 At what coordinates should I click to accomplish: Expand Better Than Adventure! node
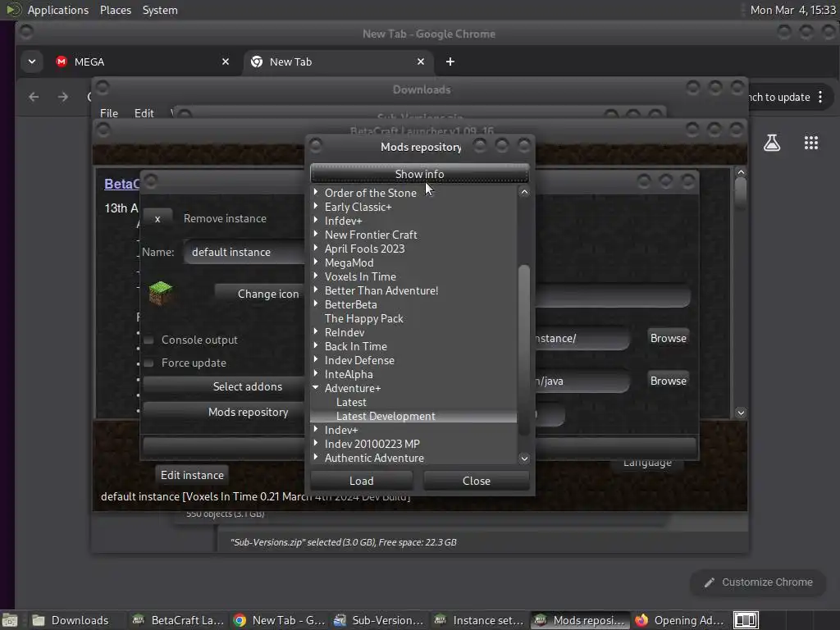(316, 290)
